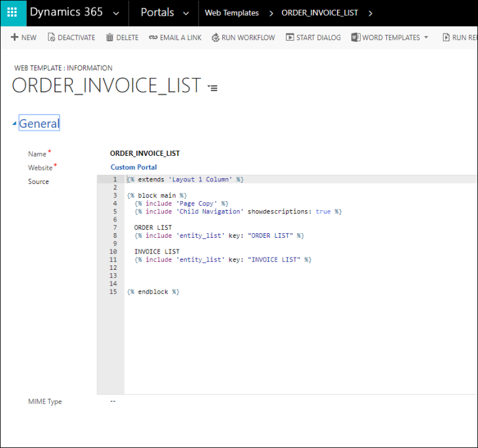The image size is (478, 448).
Task: Click the Email a Link chain icon
Action: click(x=153, y=37)
